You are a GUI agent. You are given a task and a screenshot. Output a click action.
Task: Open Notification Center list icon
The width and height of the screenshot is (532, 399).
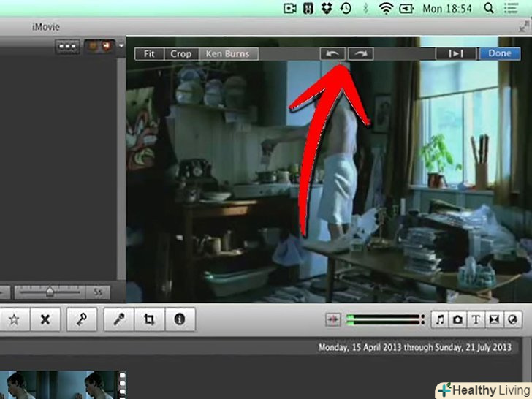pos(511,8)
